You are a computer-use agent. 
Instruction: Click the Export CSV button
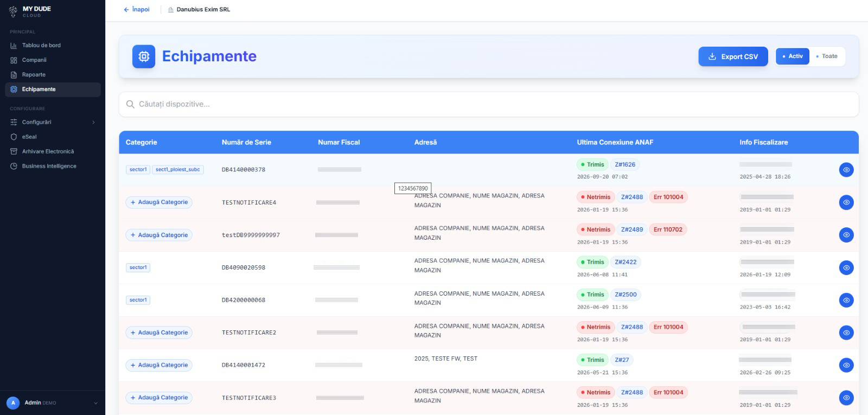733,56
